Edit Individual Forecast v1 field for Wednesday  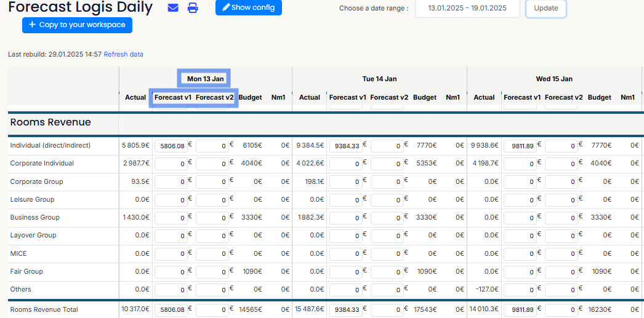520,146
